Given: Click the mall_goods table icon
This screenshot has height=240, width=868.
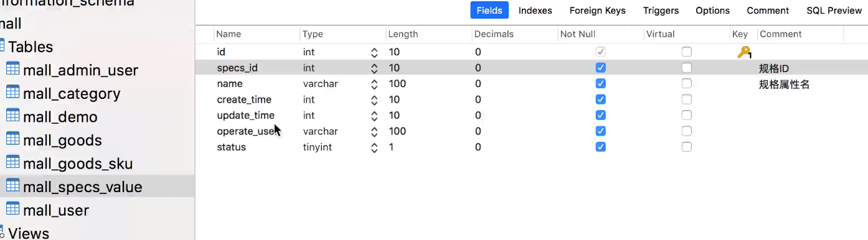Looking at the screenshot, I should pos(12,139).
